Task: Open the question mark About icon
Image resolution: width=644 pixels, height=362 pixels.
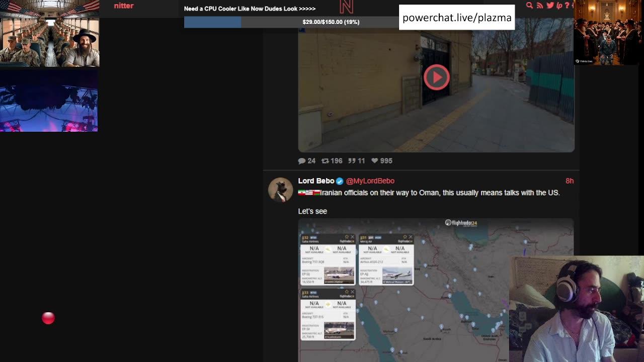Action: point(567,6)
